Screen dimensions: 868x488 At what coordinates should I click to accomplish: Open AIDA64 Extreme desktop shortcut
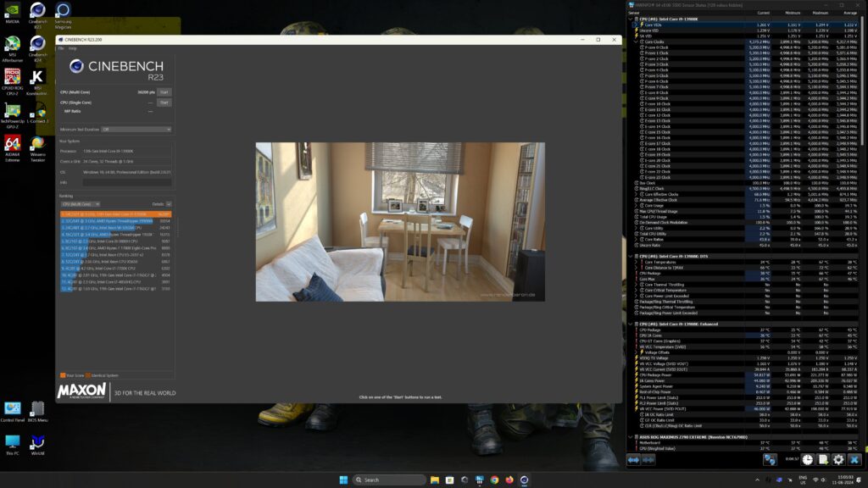click(12, 149)
